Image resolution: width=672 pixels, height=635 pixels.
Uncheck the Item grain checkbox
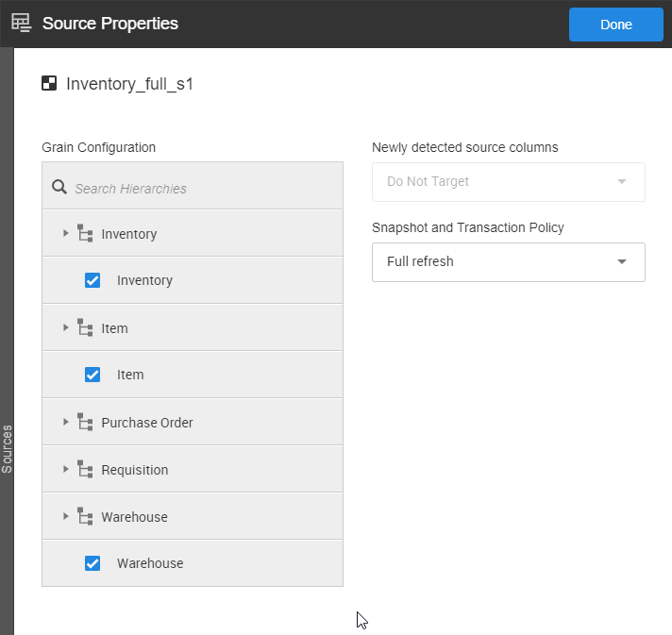click(x=92, y=375)
